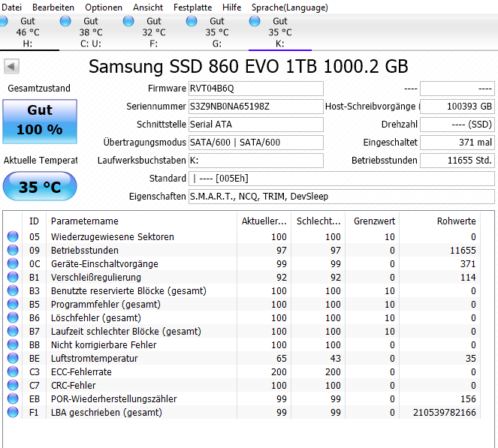Viewport: 498px width, 448px height.
Task: Click the Firmware field RVT04B6Q
Action: click(x=256, y=89)
